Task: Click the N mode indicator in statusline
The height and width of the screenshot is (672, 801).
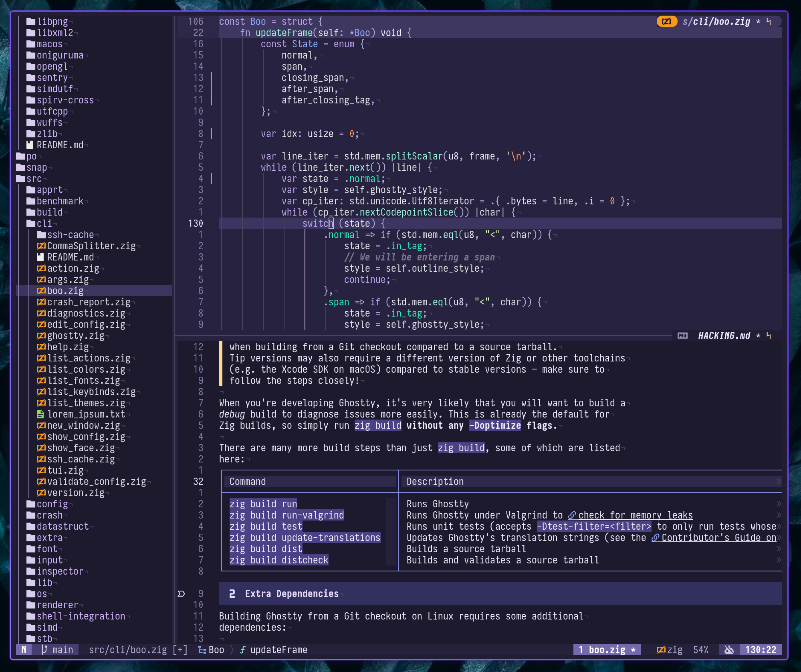Action: pyautogui.click(x=24, y=650)
